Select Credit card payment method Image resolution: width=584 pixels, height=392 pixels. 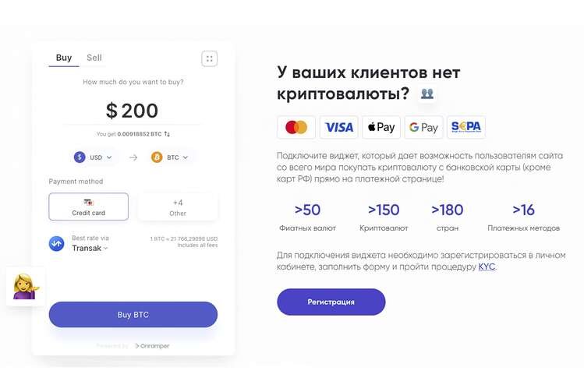pyautogui.click(x=88, y=207)
